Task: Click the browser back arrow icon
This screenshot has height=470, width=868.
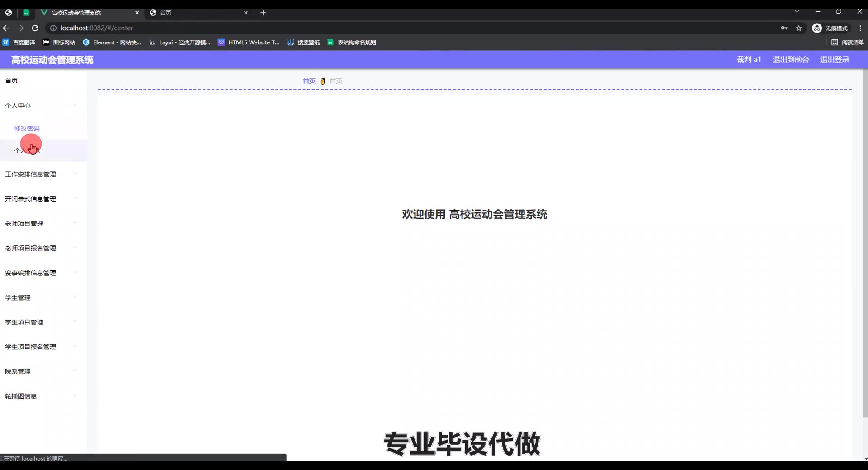Action: click(x=6, y=28)
